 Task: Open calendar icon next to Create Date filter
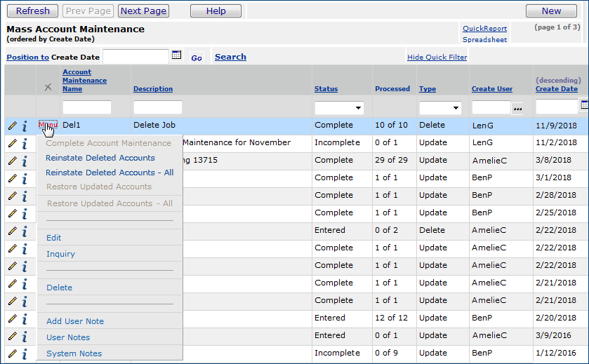tap(584, 106)
